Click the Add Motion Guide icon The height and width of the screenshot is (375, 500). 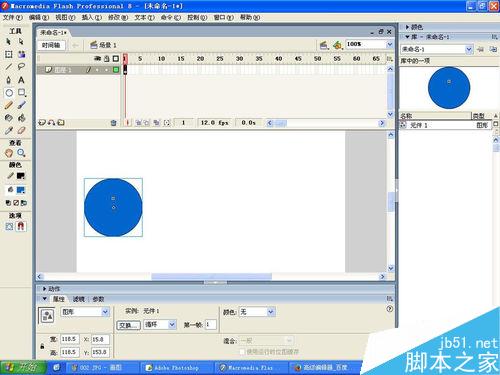(x=51, y=123)
